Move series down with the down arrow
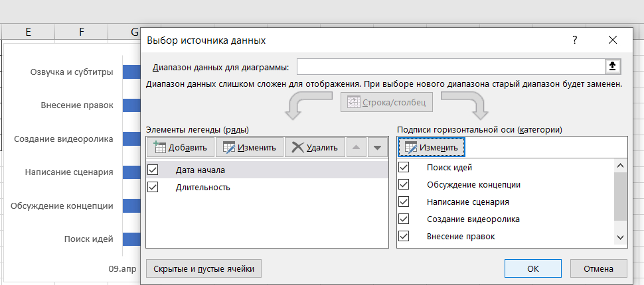The height and width of the screenshot is (285, 644). click(x=377, y=147)
